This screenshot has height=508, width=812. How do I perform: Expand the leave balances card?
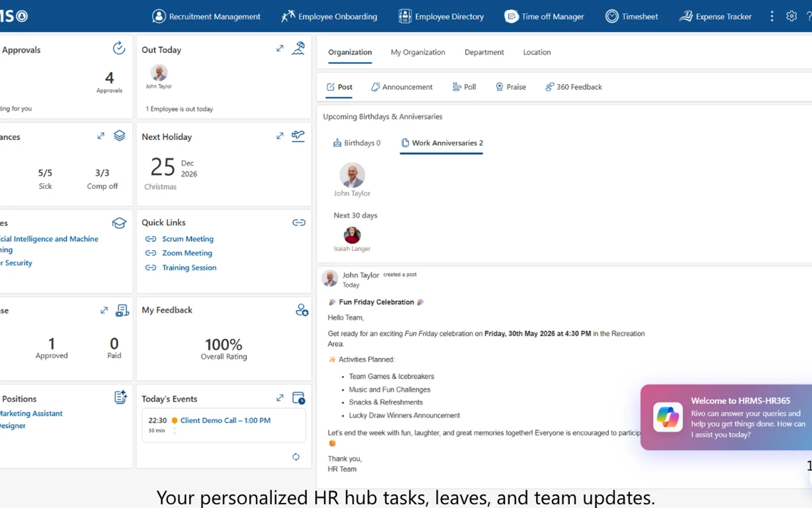(x=100, y=136)
